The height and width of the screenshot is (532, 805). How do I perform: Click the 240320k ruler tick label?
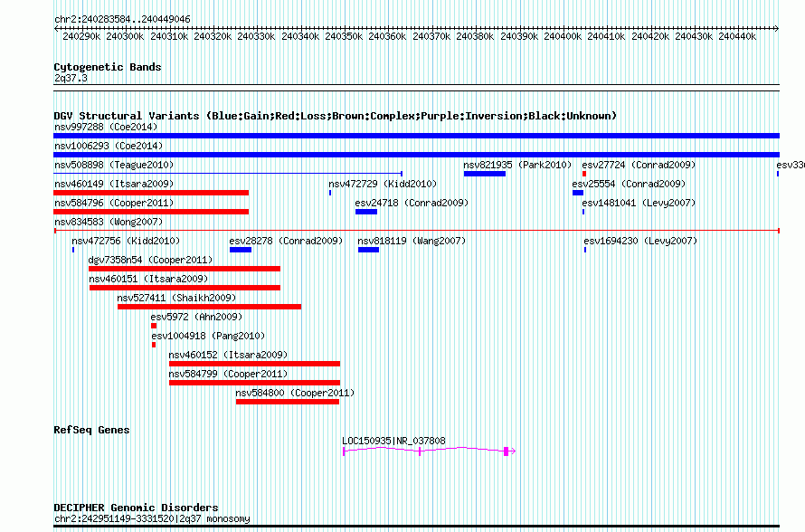(x=213, y=36)
